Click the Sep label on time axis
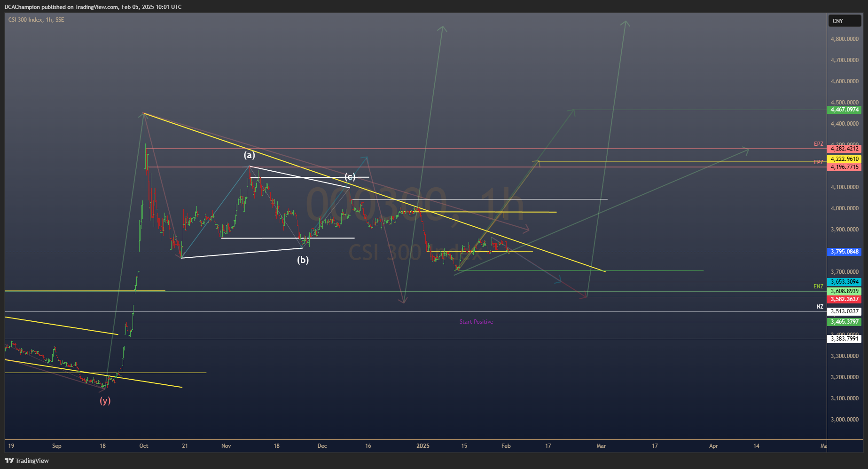The width and height of the screenshot is (868, 469). pyautogui.click(x=57, y=446)
